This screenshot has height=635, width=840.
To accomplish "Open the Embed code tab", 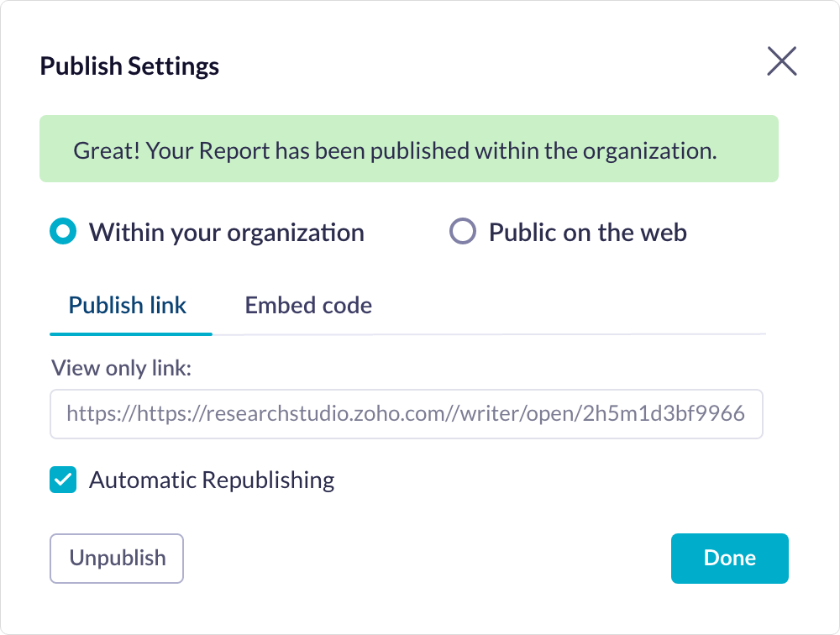I will [x=308, y=305].
